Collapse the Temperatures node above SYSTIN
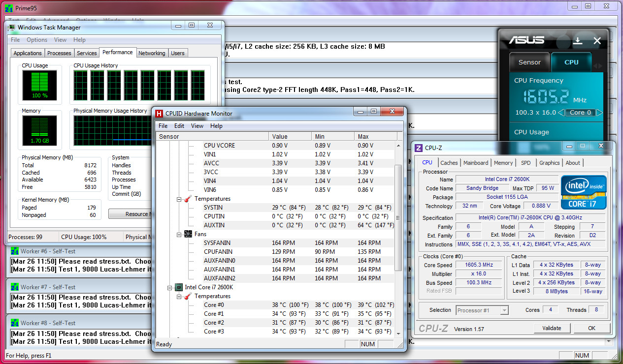623x364 pixels. [x=180, y=199]
